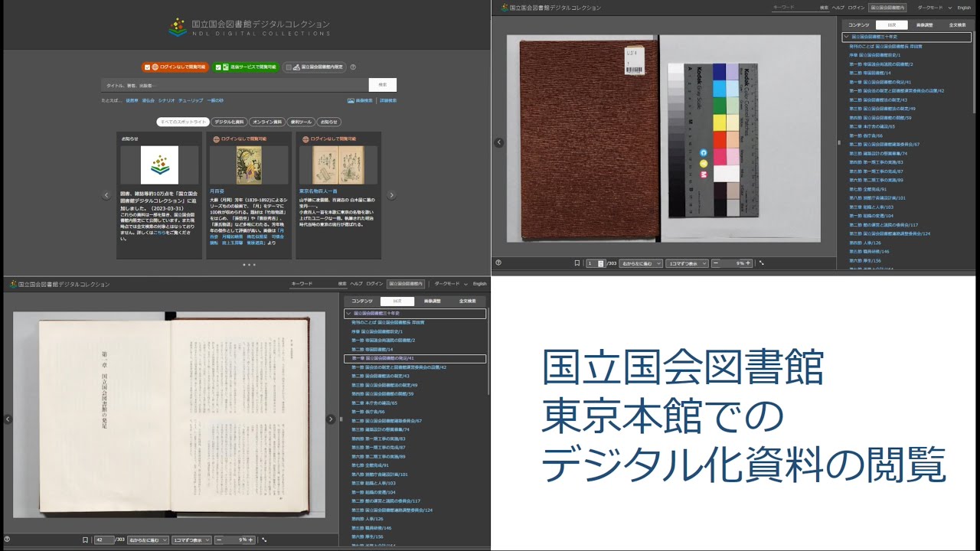
Task: Click the page number field showing 42
Action: 103,540
